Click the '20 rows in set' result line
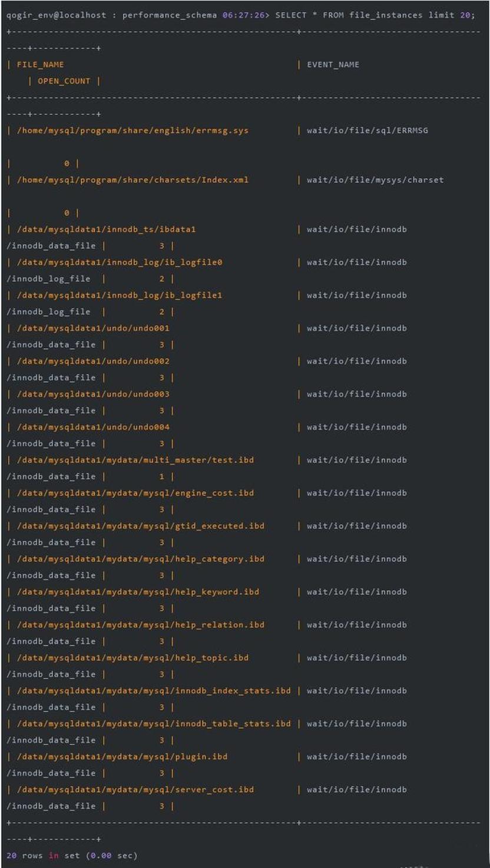Screen dimensions: 490x868 pyautogui.click(x=72, y=856)
